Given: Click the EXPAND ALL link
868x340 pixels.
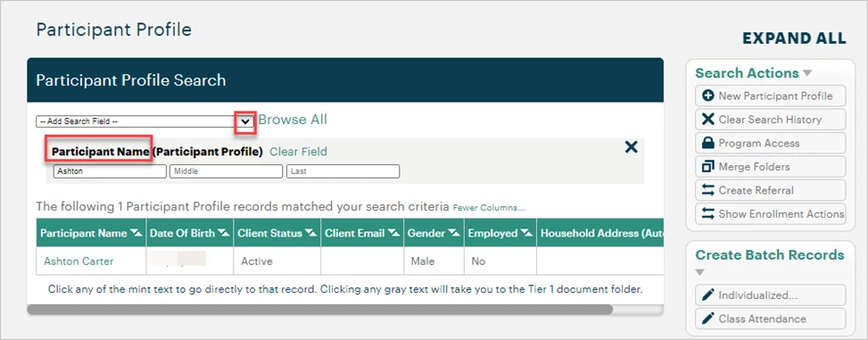Looking at the screenshot, I should point(794,38).
